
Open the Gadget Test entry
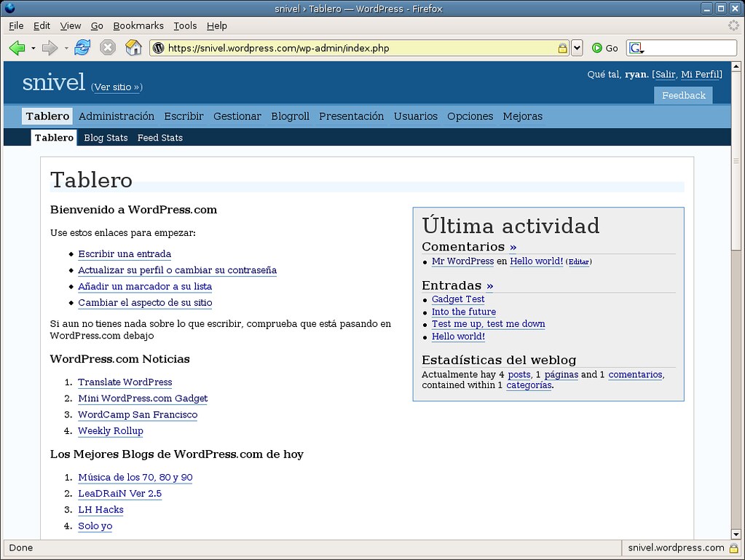coord(458,299)
